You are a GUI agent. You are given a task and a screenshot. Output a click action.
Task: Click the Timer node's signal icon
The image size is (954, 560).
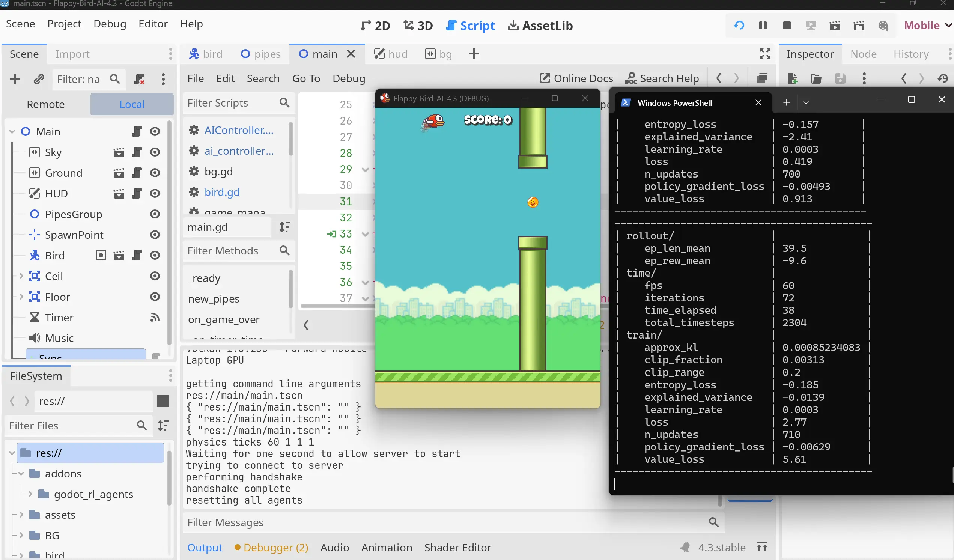coord(155,318)
